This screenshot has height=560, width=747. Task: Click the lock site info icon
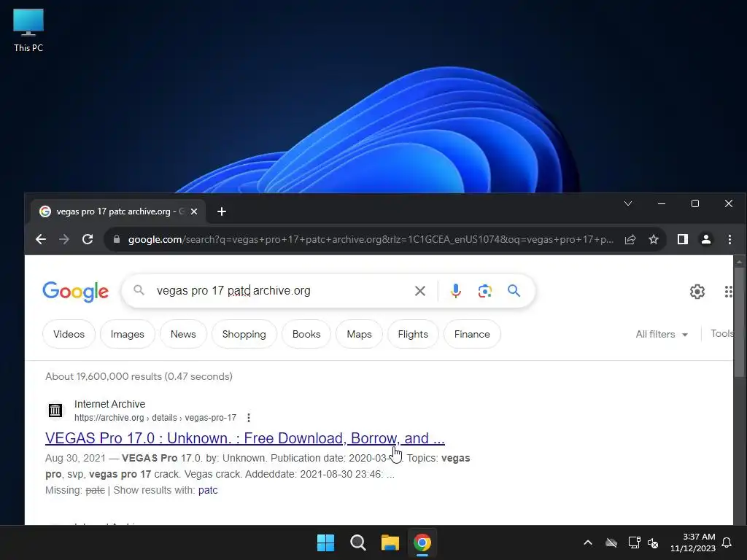[116, 239]
